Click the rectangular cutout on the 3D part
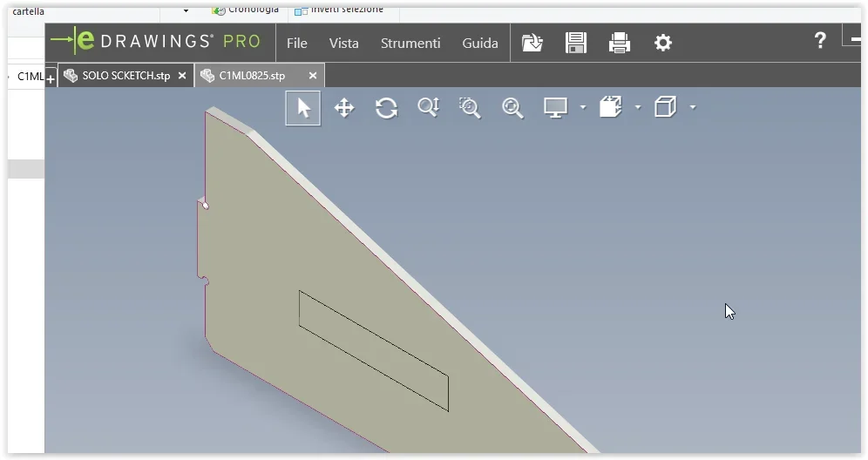The height and width of the screenshot is (460, 868). [373, 350]
